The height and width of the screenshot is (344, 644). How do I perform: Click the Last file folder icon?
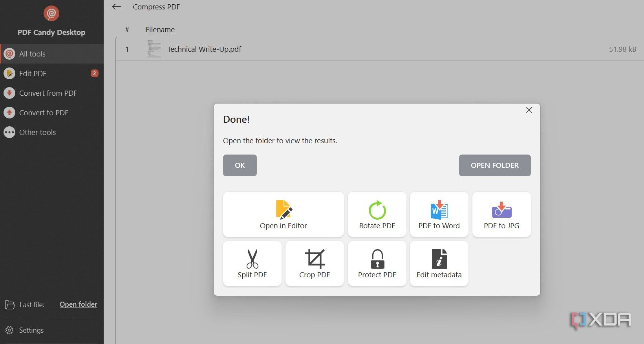click(x=10, y=305)
